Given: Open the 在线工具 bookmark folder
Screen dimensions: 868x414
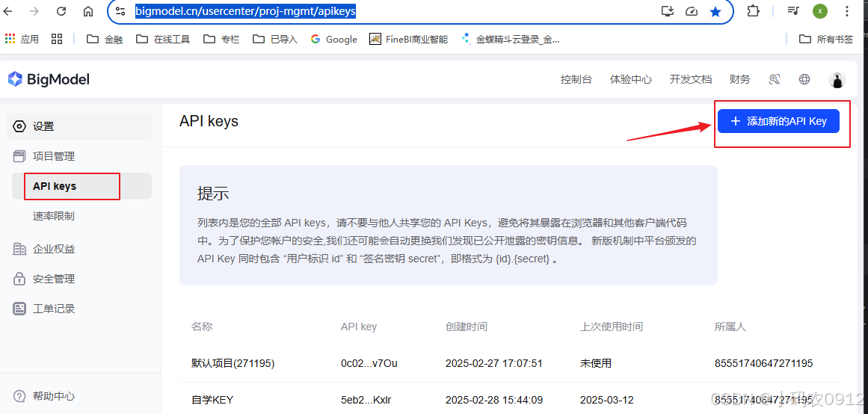Looking at the screenshot, I should click(163, 40).
